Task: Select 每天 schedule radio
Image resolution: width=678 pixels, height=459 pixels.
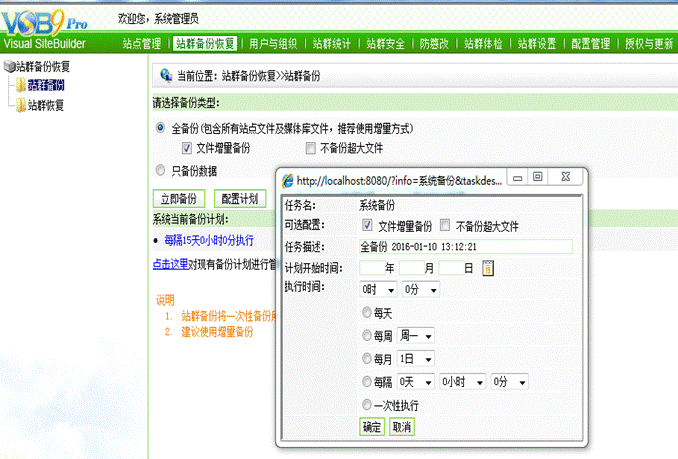Action: [x=367, y=312]
